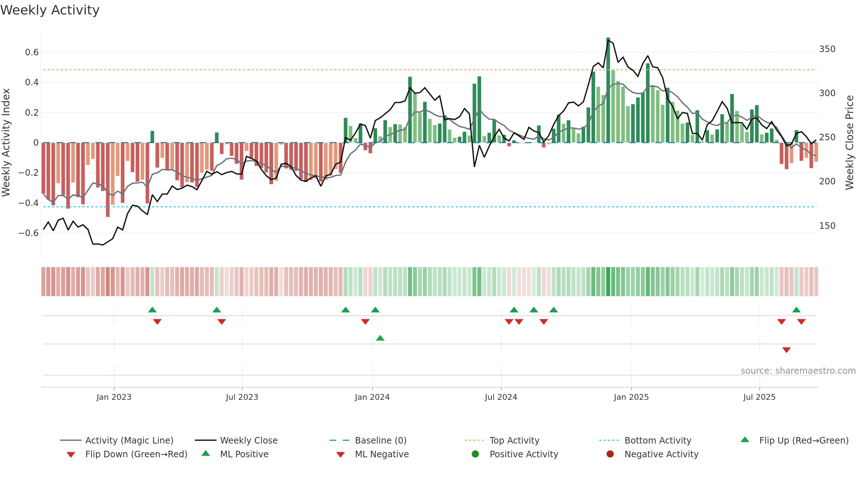Click the 'Weekly Close Price' axis label
The width and height of the screenshot is (868, 488).
pyautogui.click(x=850, y=142)
